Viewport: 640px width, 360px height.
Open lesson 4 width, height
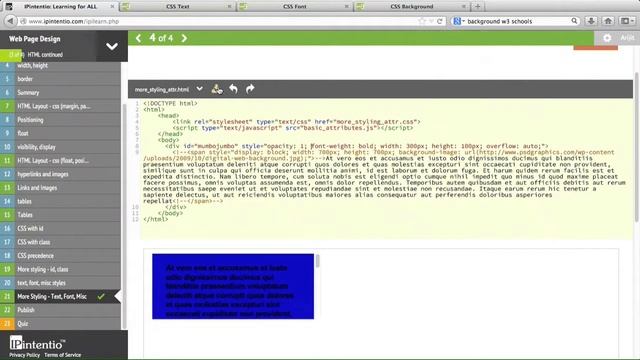coord(60,65)
